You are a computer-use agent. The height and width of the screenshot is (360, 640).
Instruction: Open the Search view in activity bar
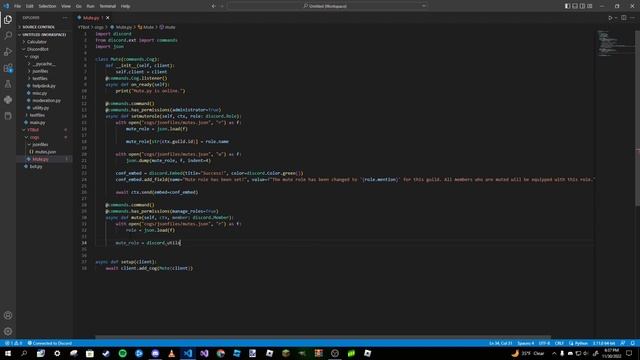[x=8, y=36]
